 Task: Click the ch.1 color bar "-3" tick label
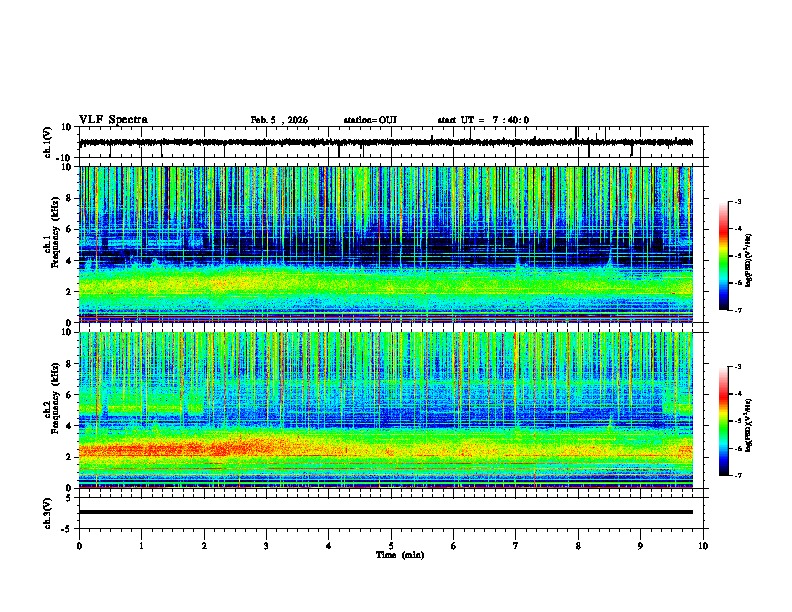coord(737,201)
